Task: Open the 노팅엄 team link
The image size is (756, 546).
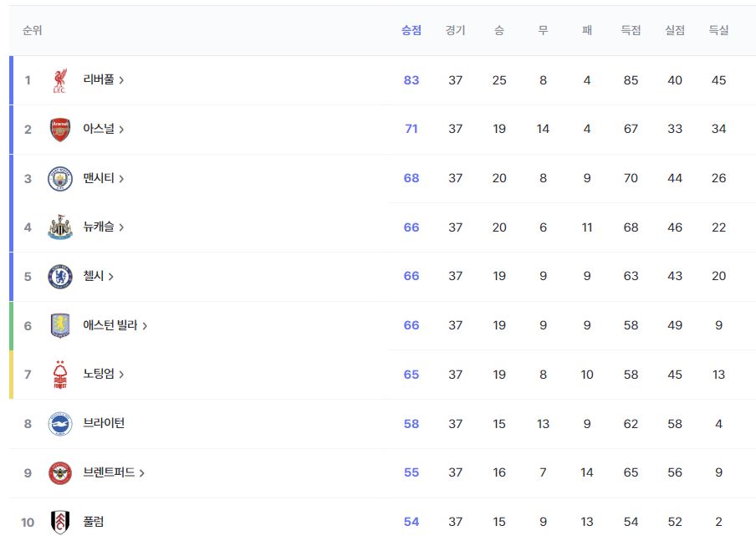Action: (x=99, y=374)
